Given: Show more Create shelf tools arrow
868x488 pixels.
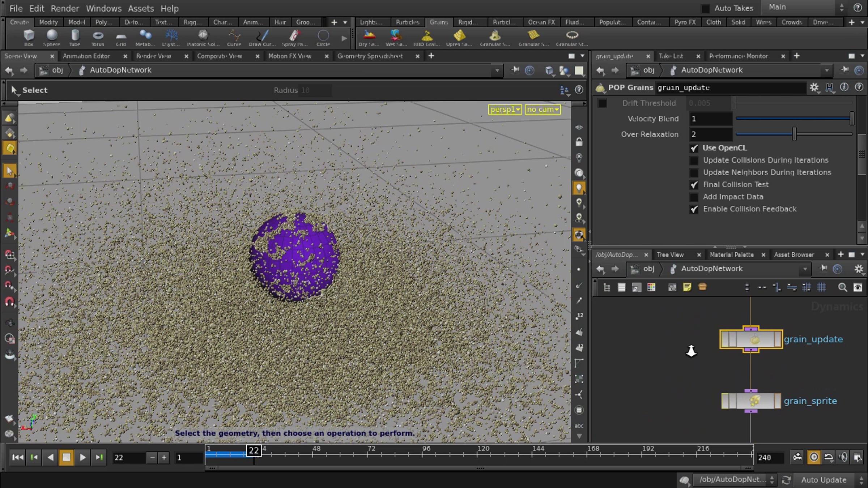Looking at the screenshot, I should coord(344,38).
